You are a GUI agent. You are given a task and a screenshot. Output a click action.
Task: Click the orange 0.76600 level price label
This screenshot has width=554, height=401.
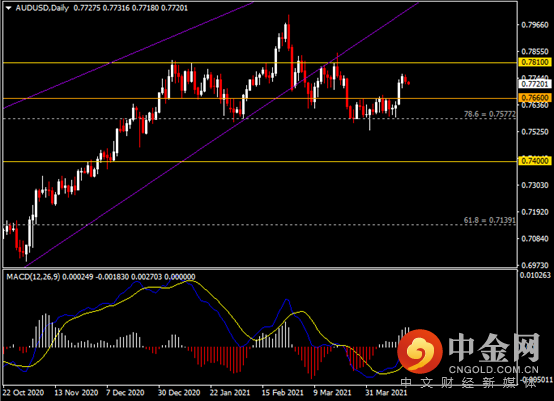pos(535,98)
